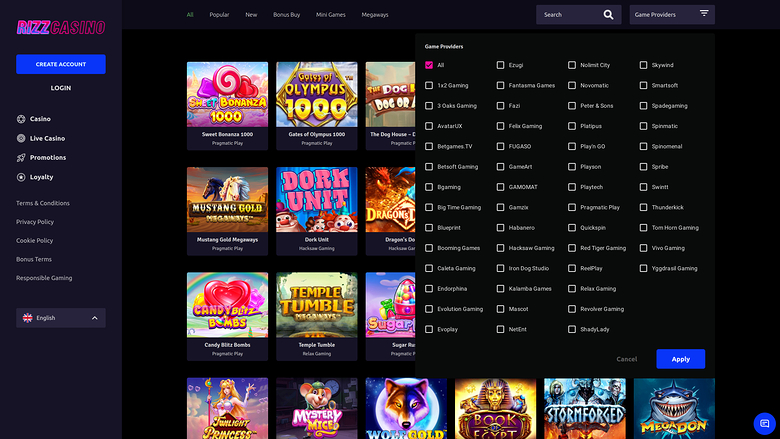Check the Betsoft Gaming checkbox
The width and height of the screenshot is (780, 439).
[x=429, y=167]
